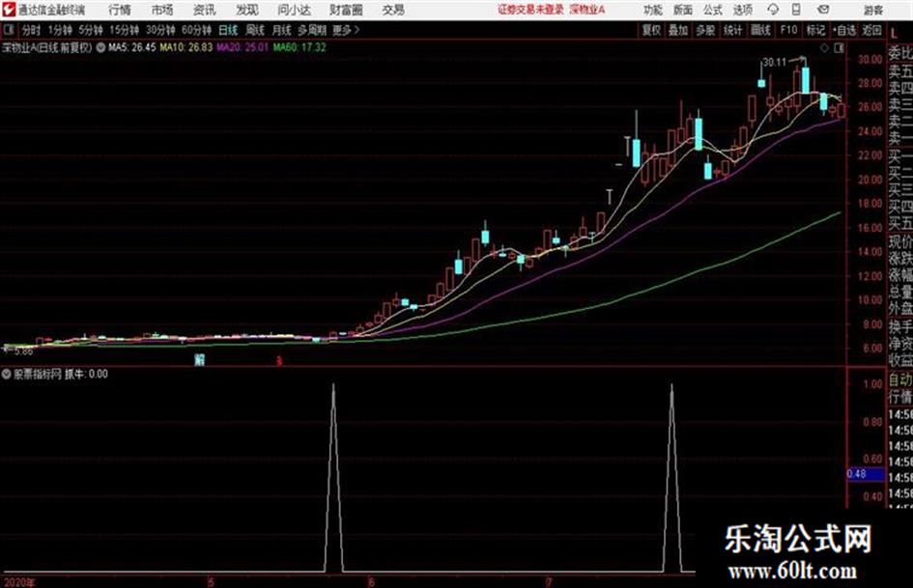Image resolution: width=913 pixels, height=588 pixels.
Task: Open the 选项 menu
Action: [743, 10]
